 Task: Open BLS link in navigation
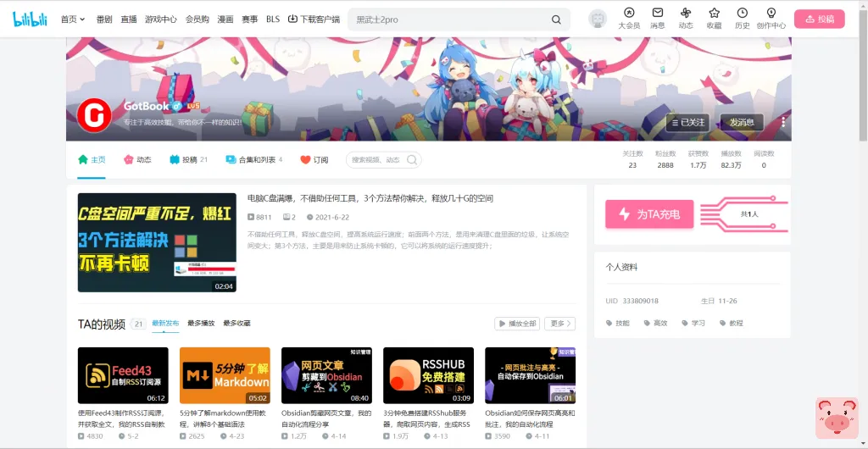273,19
